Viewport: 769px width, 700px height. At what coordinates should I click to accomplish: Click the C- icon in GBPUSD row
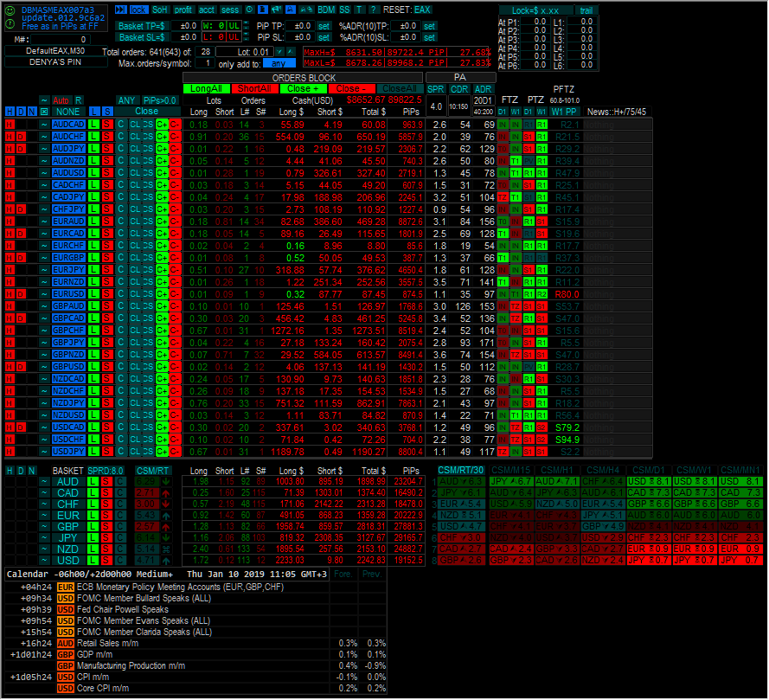(175, 367)
